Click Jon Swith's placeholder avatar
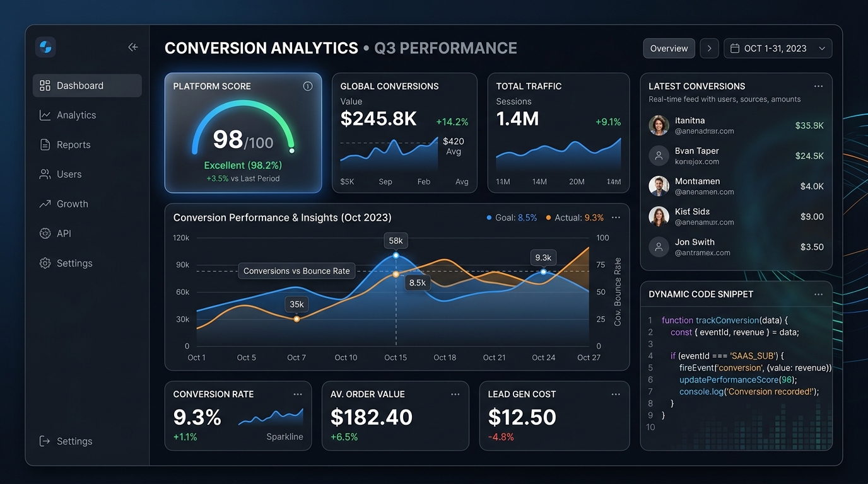The image size is (868, 484). point(659,246)
